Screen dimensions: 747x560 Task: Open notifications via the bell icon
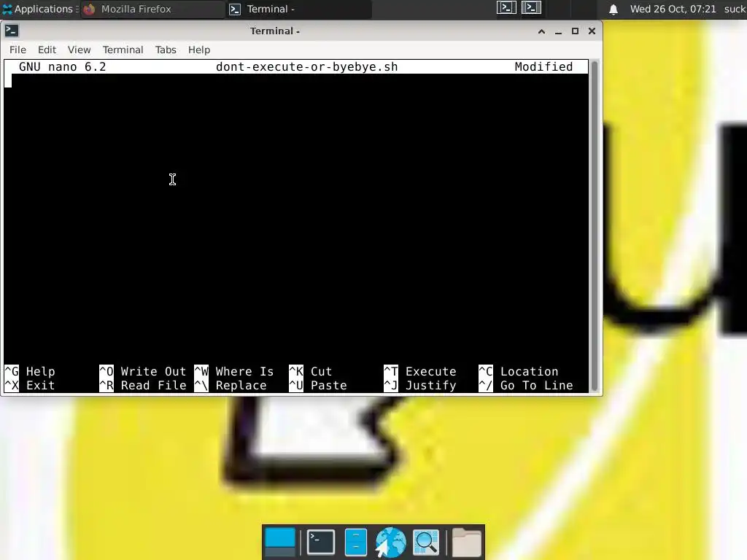pyautogui.click(x=613, y=9)
